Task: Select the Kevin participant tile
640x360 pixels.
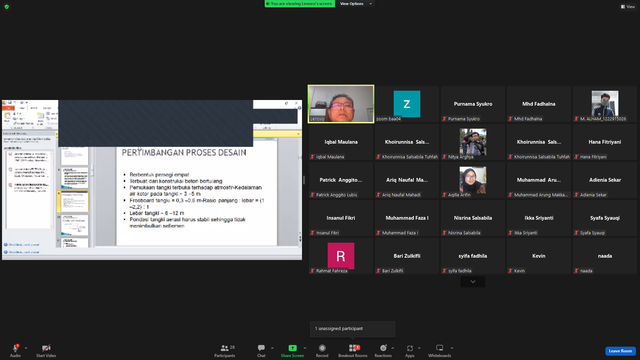Action: [x=539, y=256]
